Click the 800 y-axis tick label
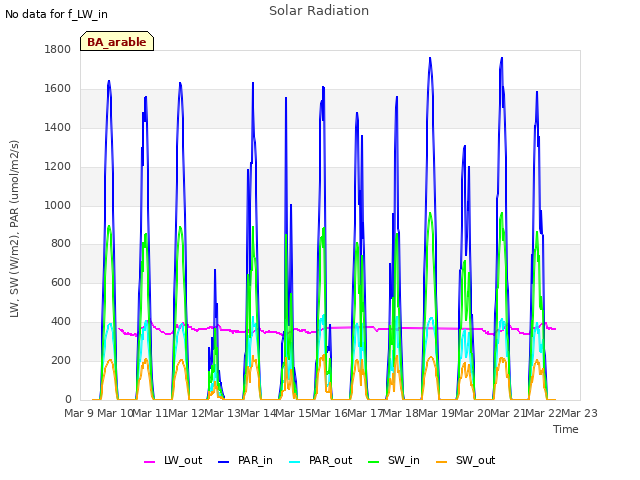Viewport: 640px width, 480px height. [x=61, y=244]
